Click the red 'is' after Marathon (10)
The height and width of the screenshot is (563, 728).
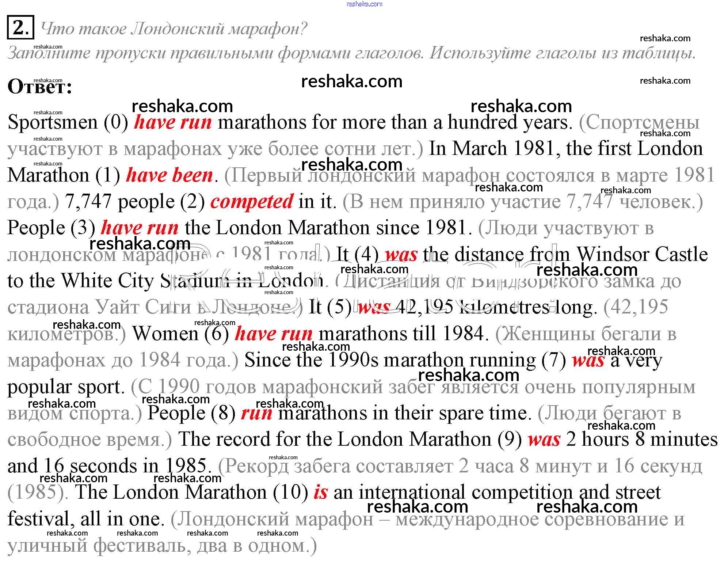tap(320, 492)
